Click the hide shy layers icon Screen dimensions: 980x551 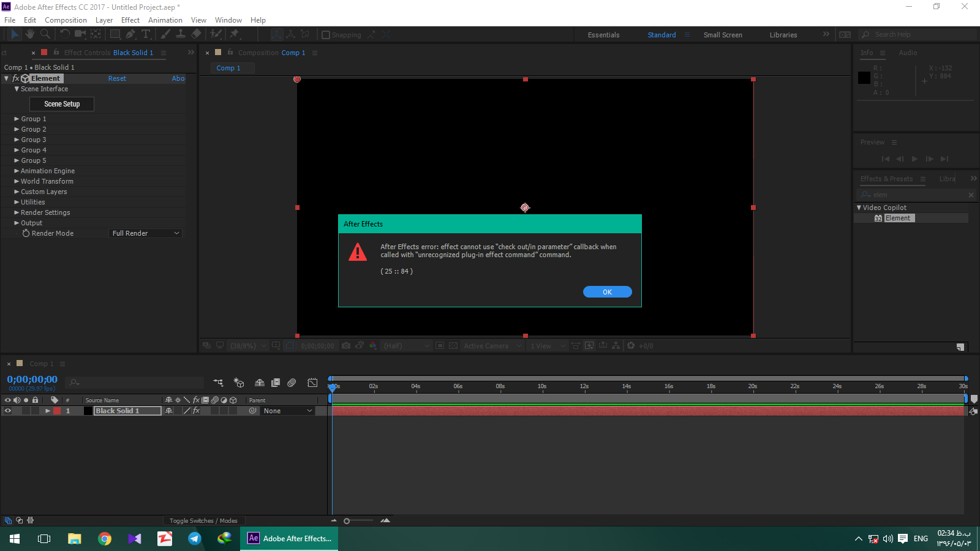tap(260, 383)
